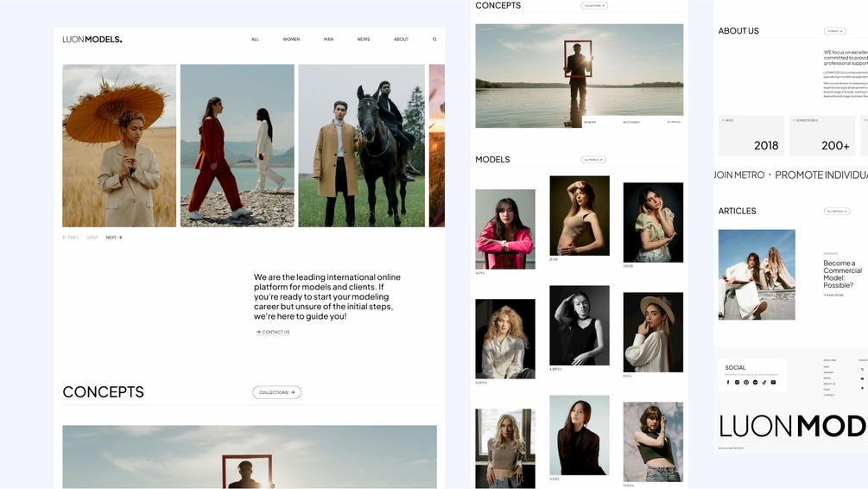
Task: Open the long-haired model in dark blazer
Action: [x=579, y=435]
